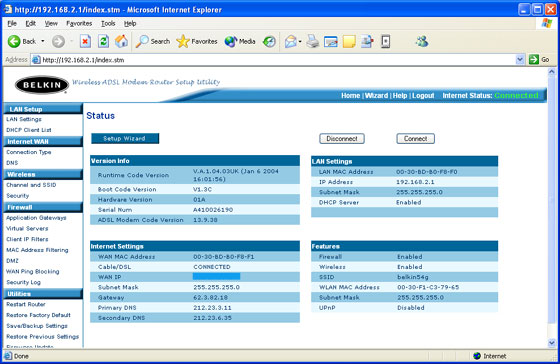560x364 pixels.
Task: Go back using the Back arrow
Action: coord(21,41)
